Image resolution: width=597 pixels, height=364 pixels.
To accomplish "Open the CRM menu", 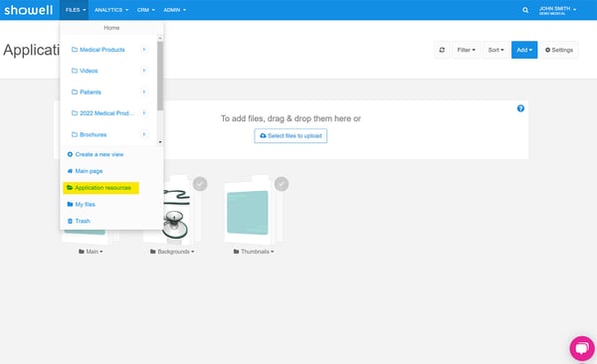I will coord(146,10).
